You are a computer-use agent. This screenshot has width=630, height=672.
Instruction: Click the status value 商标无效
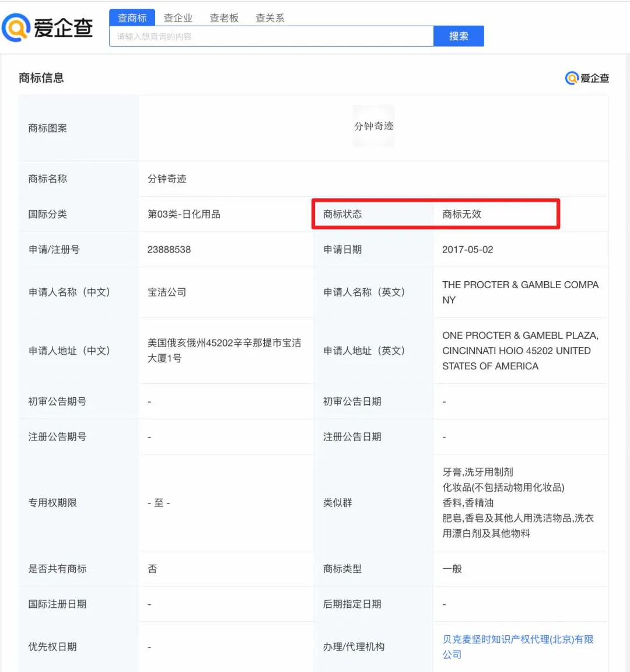pos(461,214)
